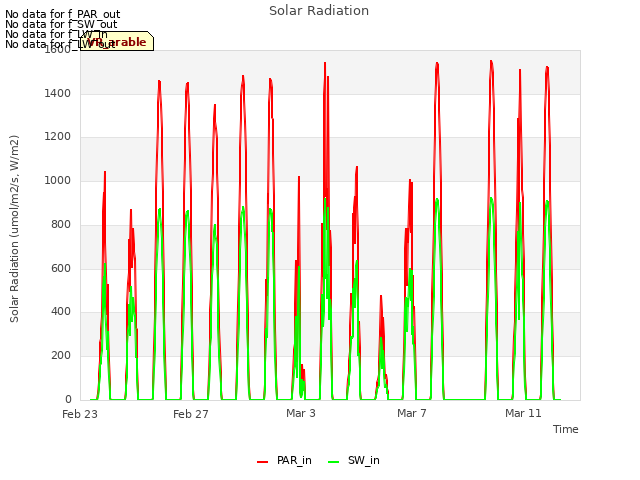The height and width of the screenshot is (480, 640).
Task: Click the 400 y-axis tick label
Action: (x=61, y=311)
